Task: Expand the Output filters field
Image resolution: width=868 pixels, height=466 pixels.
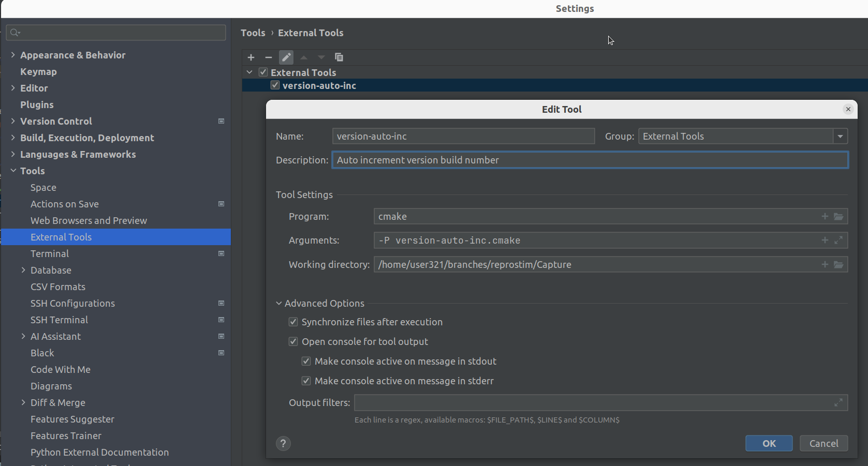Action: pyautogui.click(x=838, y=402)
